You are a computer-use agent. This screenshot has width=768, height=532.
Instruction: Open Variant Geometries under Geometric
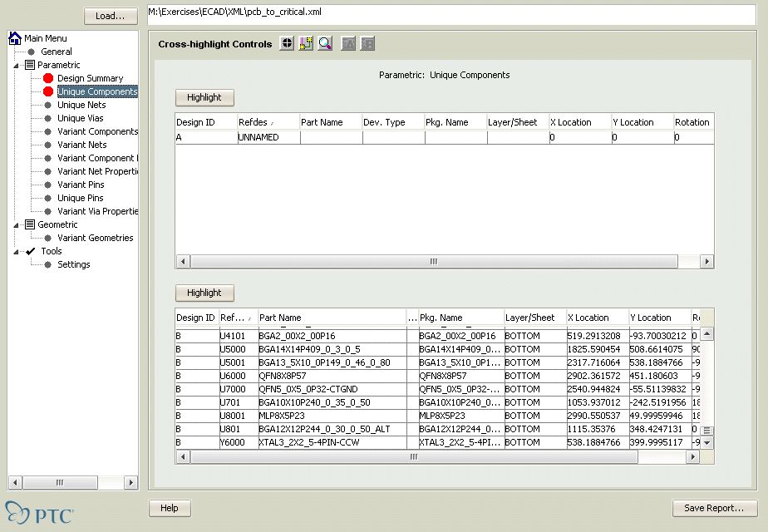95,238
